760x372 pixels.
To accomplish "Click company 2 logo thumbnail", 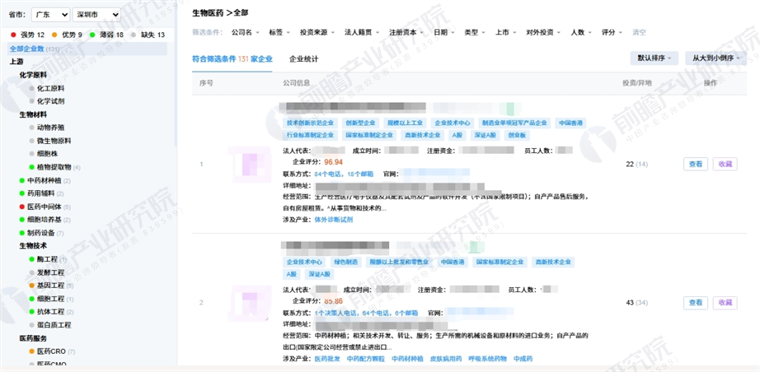I will [x=250, y=303].
